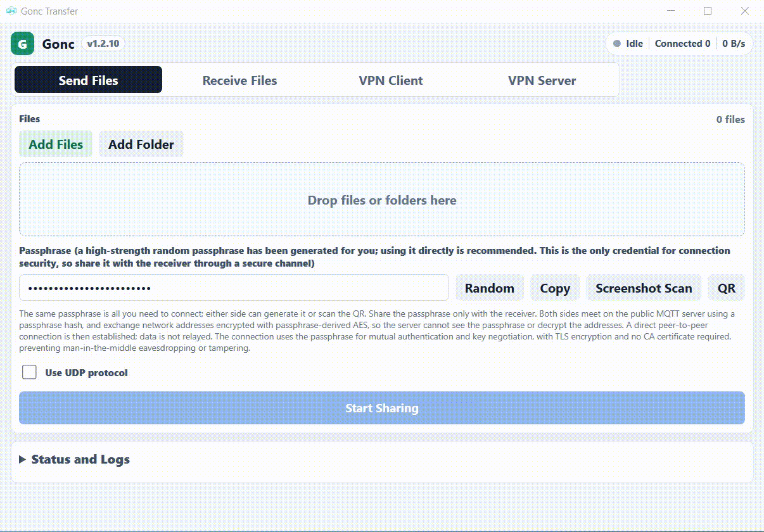Click the green Gonc G logo icon

click(x=22, y=44)
